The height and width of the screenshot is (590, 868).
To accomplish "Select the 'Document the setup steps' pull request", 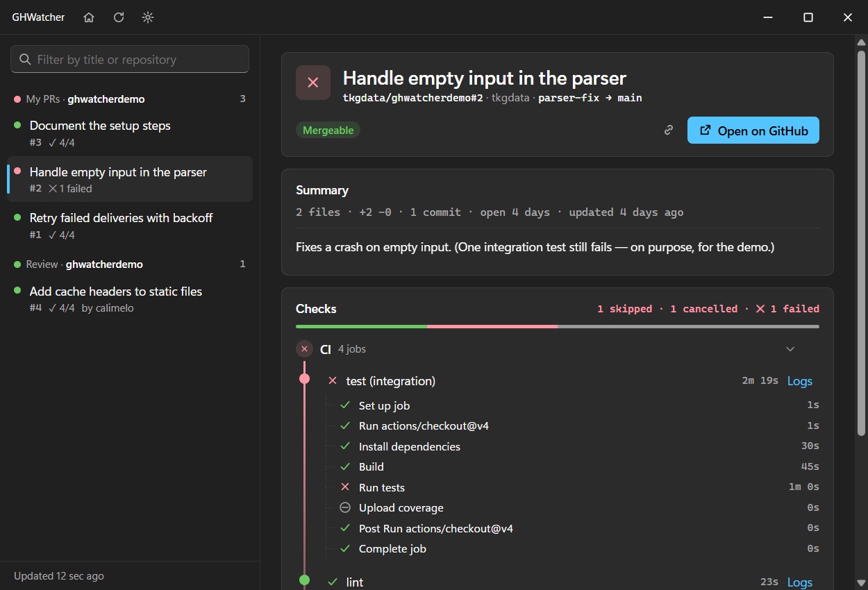I will [130, 133].
